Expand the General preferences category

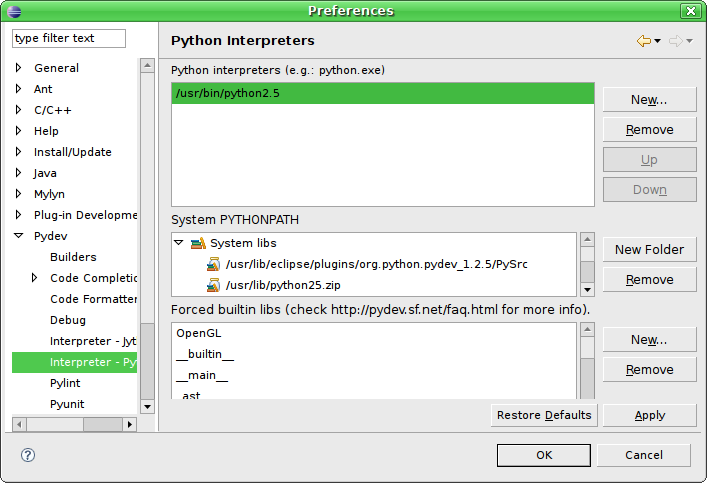[18, 68]
